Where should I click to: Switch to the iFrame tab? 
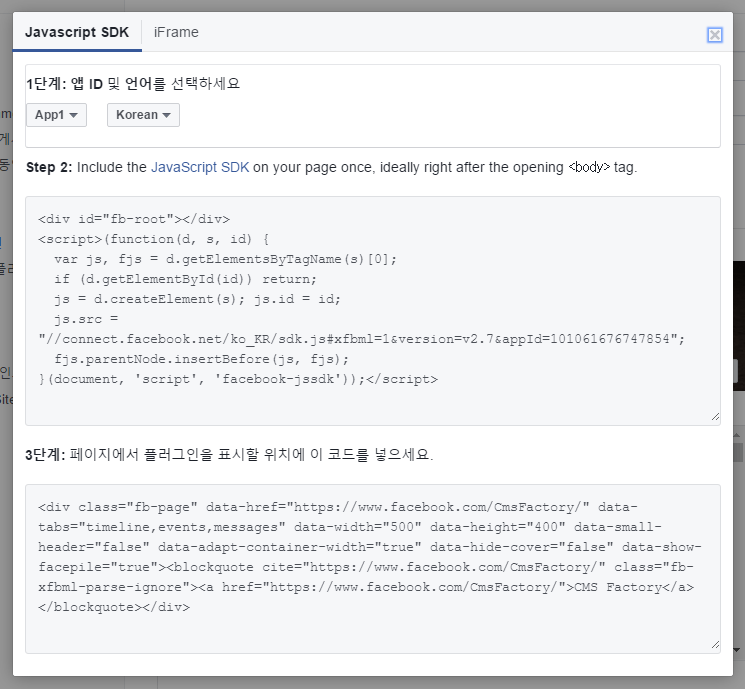click(176, 32)
